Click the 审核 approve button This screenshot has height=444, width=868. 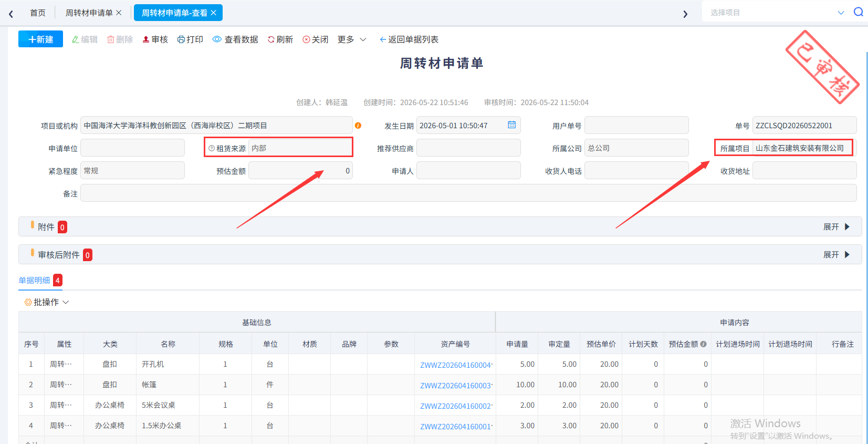click(155, 39)
